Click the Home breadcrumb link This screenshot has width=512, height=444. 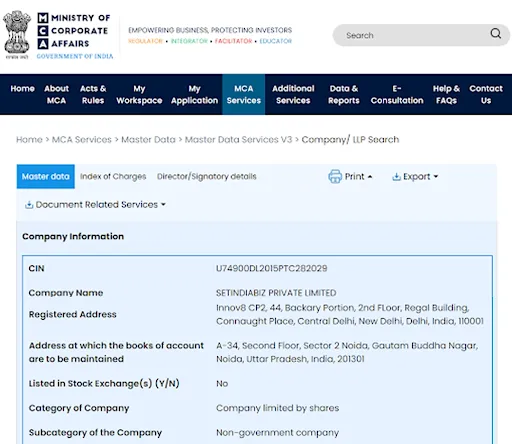(29, 140)
